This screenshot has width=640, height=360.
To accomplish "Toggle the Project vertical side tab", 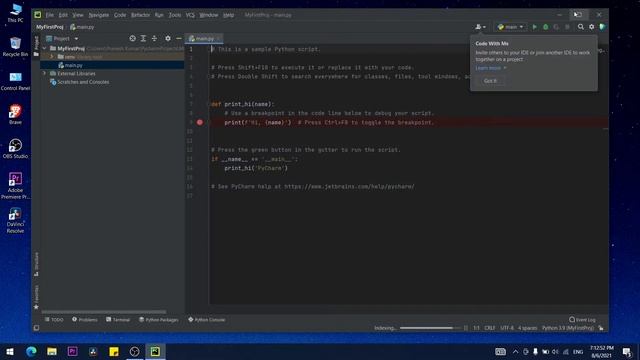I will (36, 46).
